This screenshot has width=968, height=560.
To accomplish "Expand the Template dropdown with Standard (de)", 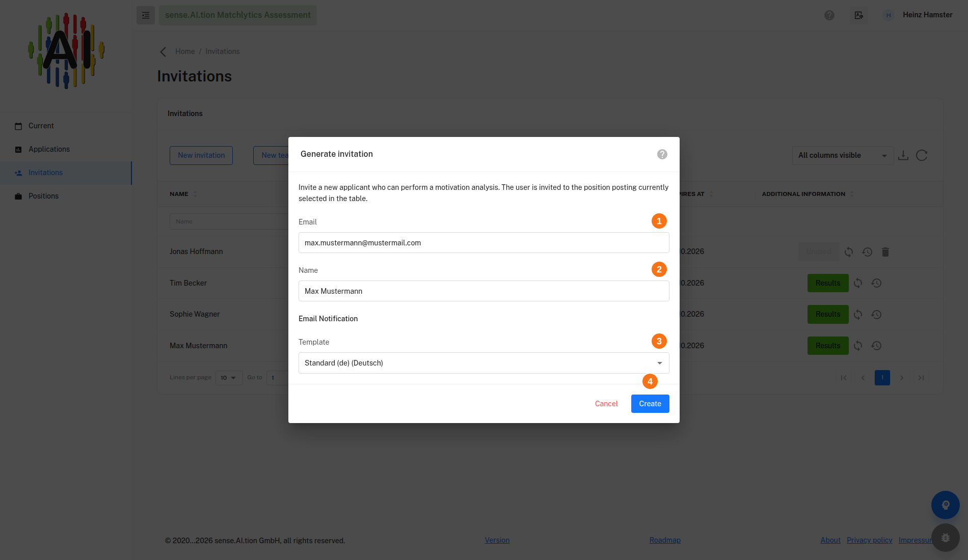I will [484, 363].
